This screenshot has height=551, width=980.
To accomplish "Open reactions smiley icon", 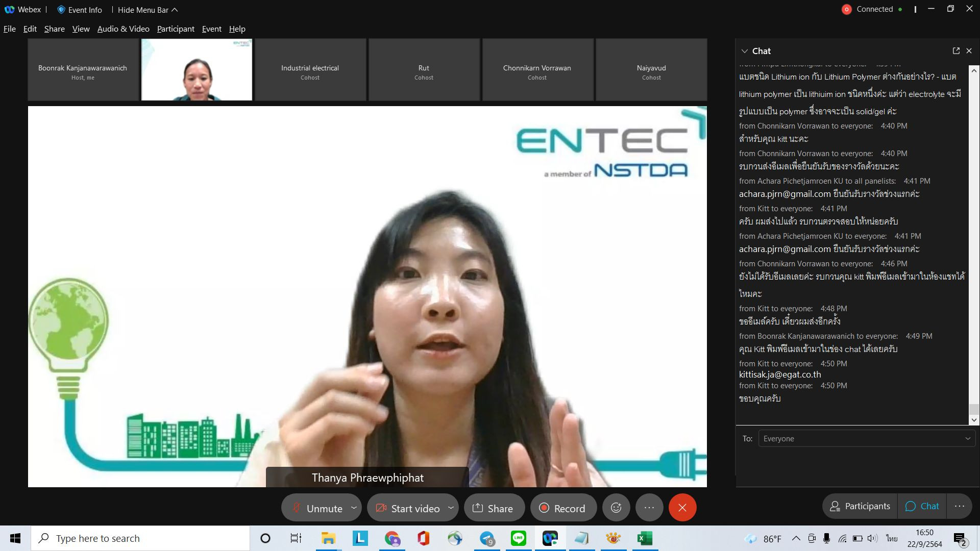I will (x=616, y=508).
